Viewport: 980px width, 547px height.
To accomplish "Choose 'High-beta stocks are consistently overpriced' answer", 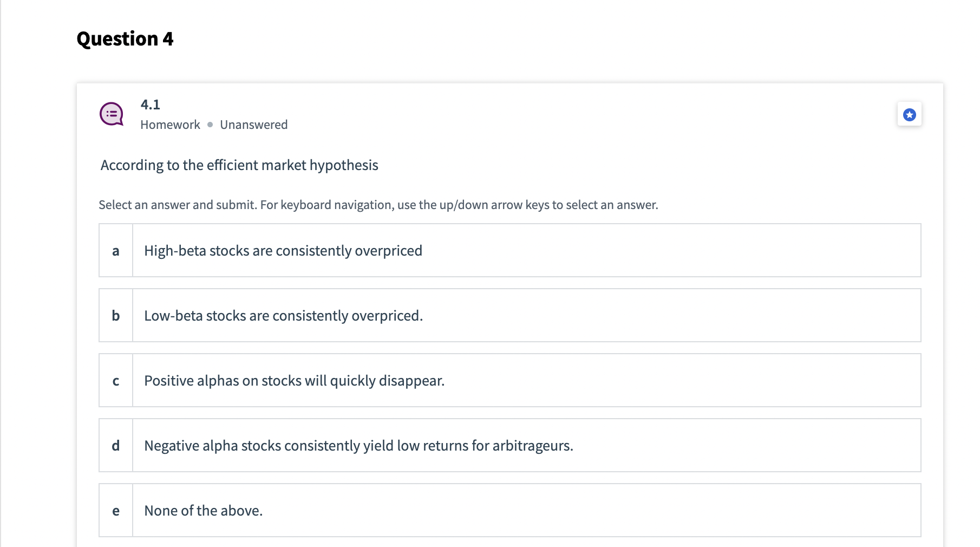I will pos(283,251).
